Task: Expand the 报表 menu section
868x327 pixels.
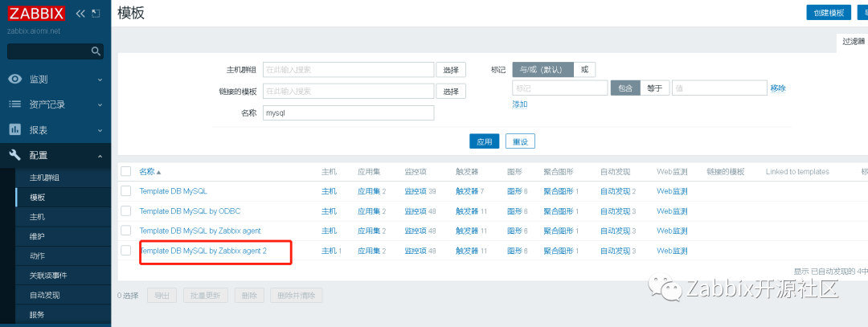Action: pyautogui.click(x=55, y=130)
